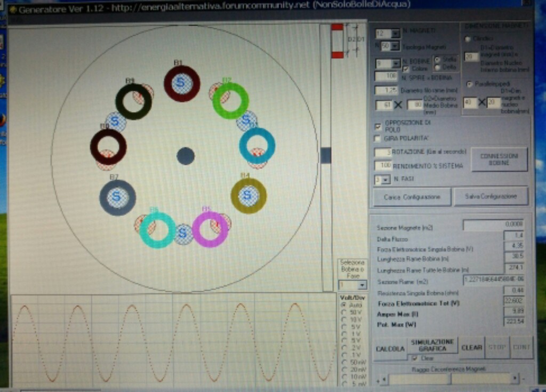
Task: Click the N. Spire x Bobina field
Action: tap(387, 77)
